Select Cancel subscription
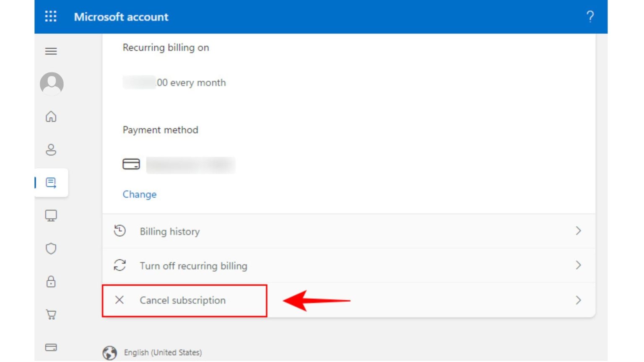Image resolution: width=644 pixels, height=362 pixels. tap(183, 300)
